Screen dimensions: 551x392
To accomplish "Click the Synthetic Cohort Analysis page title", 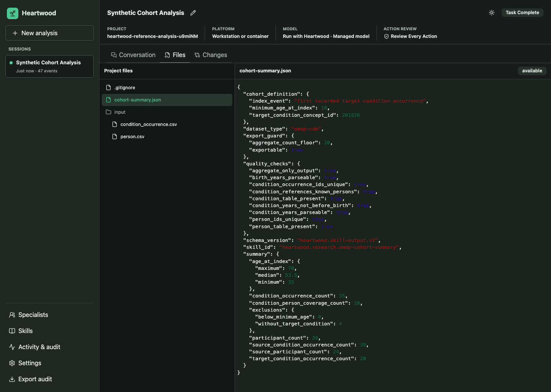I will pos(145,13).
